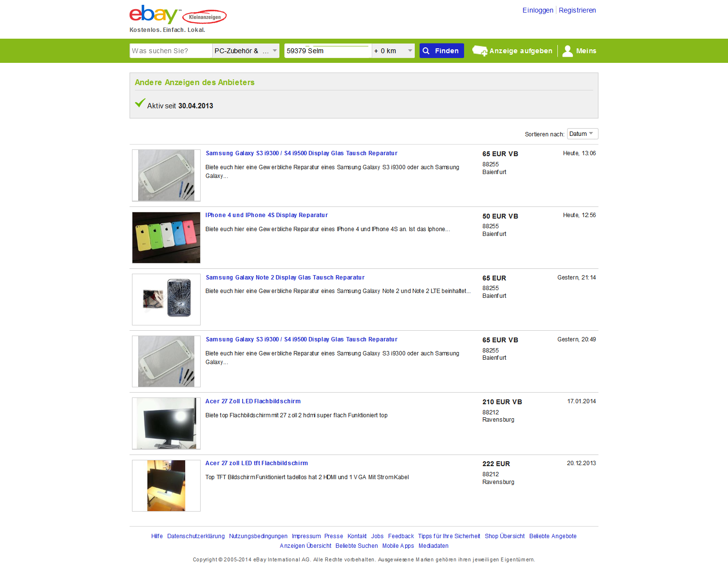This screenshot has width=728, height=587.
Task: Open the Samsung Galaxy S3/S4 listing from Gestern 20:49
Action: click(x=302, y=339)
